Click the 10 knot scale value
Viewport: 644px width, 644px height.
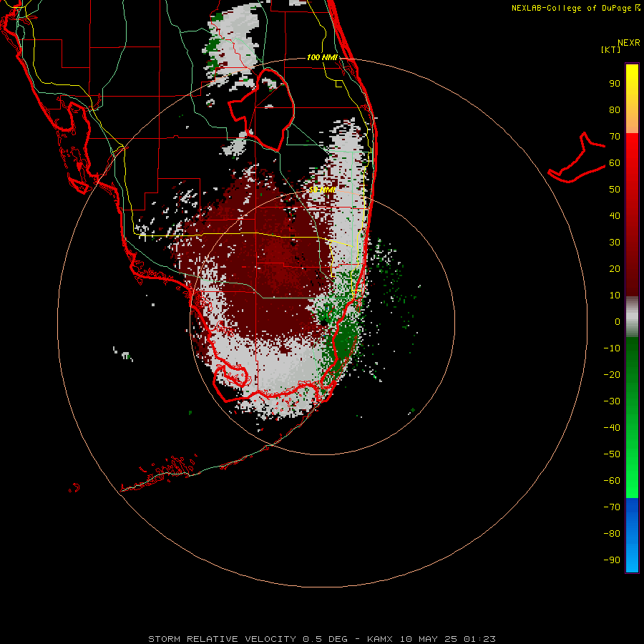615,296
